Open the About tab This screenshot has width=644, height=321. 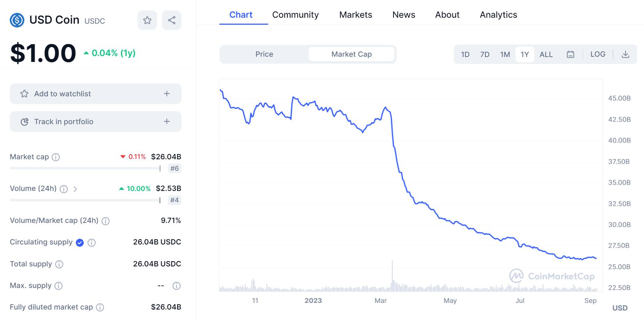point(447,15)
